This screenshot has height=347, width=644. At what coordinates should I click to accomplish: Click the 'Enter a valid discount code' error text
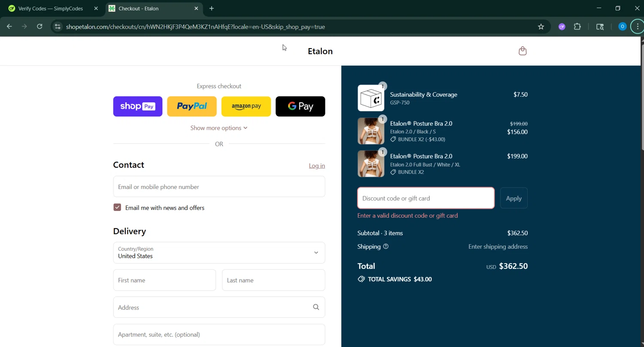[407, 216]
